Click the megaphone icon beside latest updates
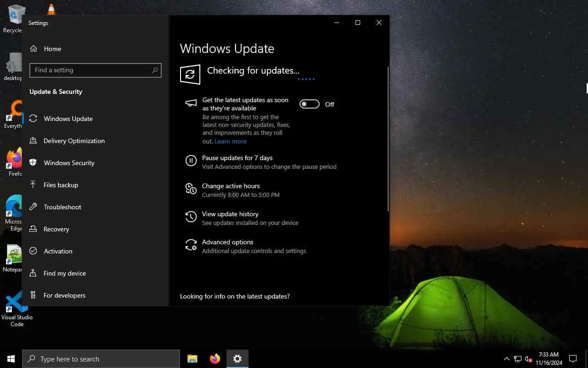 coord(191,103)
